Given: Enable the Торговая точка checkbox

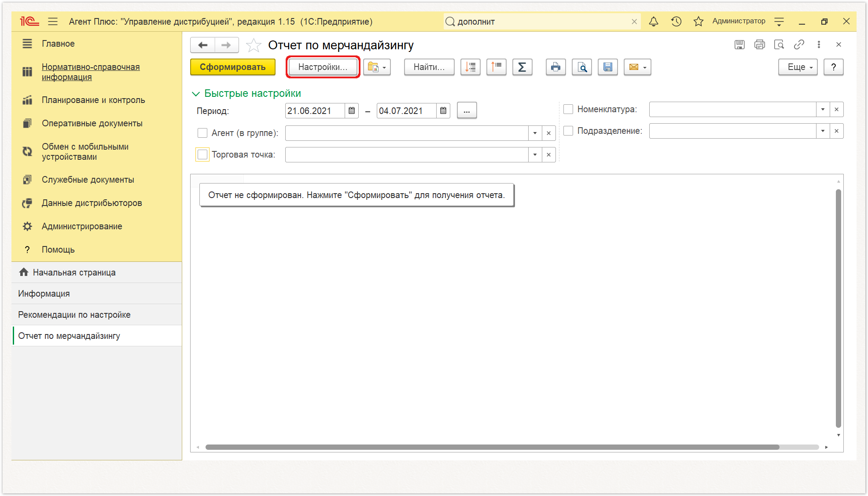Looking at the screenshot, I should click(x=202, y=154).
